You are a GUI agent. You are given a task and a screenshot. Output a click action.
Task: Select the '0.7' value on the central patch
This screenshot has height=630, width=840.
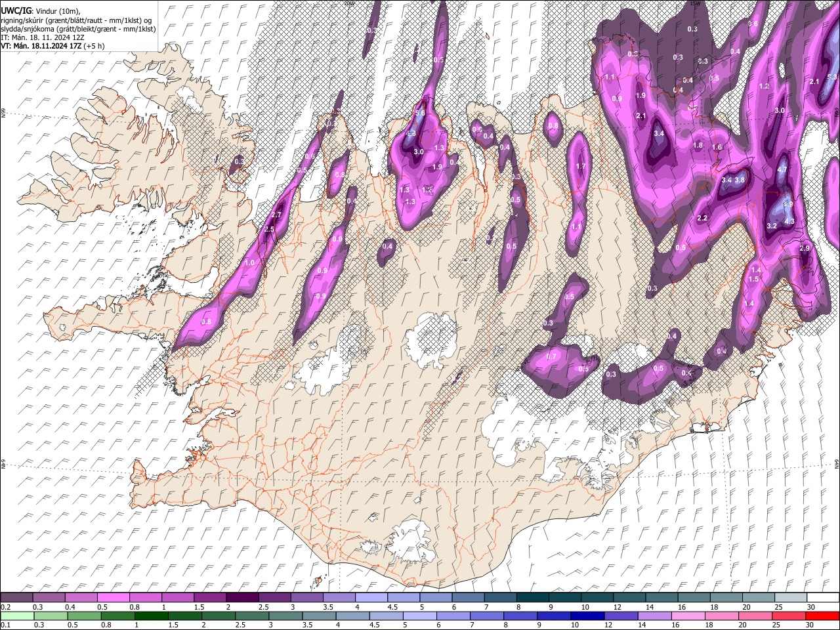click(x=551, y=356)
